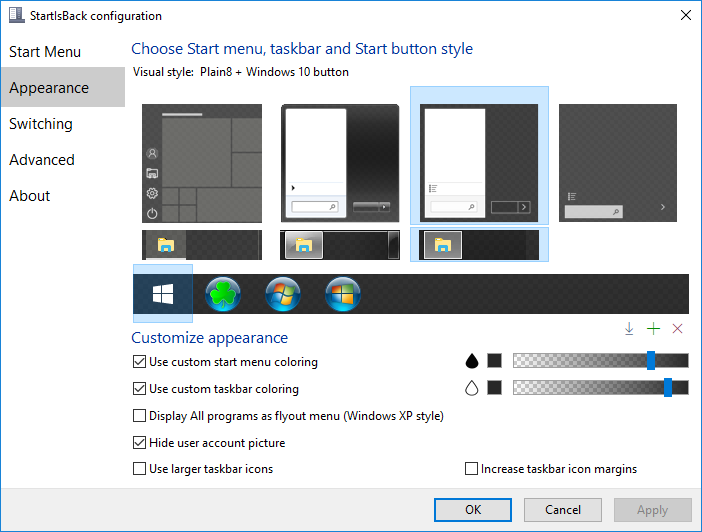Select the Windows 10 tiles start menu style
The width and height of the screenshot is (702, 532).
pyautogui.click(x=202, y=163)
